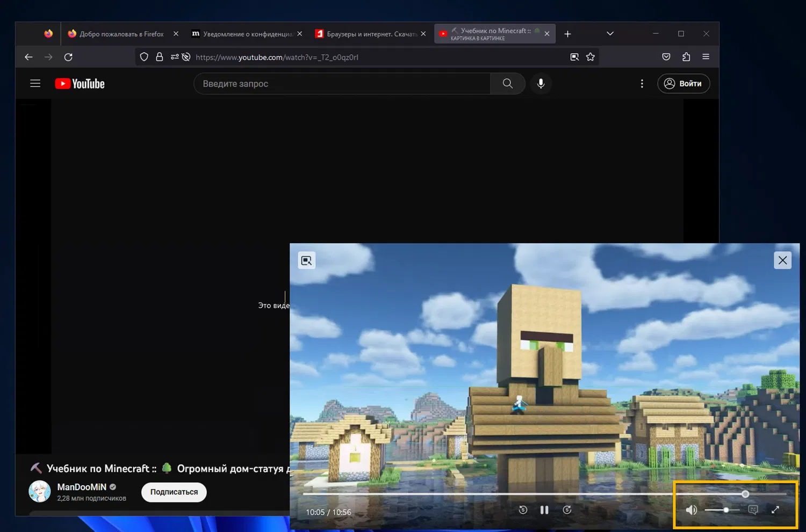The width and height of the screenshot is (806, 532).
Task: Seek using the picture-in-picture progress bar
Action: (545, 494)
